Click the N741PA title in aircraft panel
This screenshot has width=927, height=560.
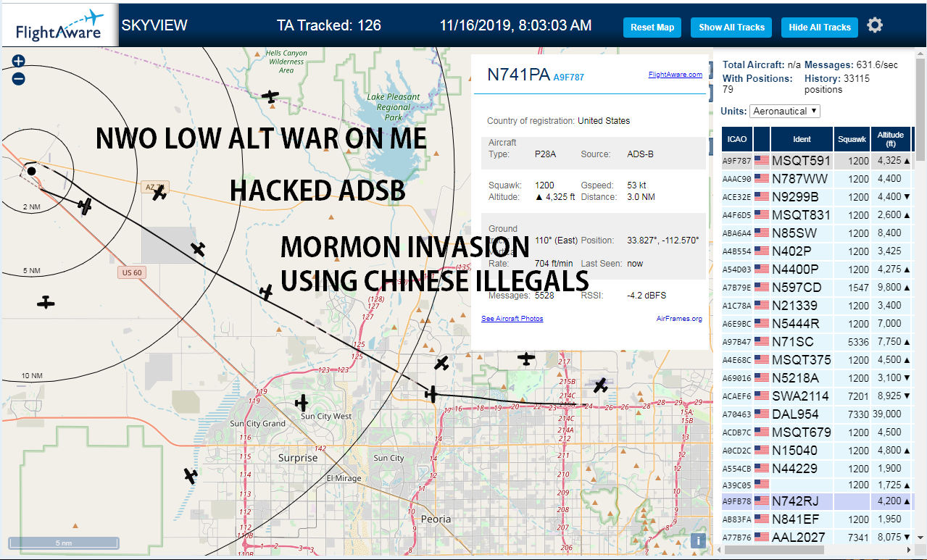(518, 75)
